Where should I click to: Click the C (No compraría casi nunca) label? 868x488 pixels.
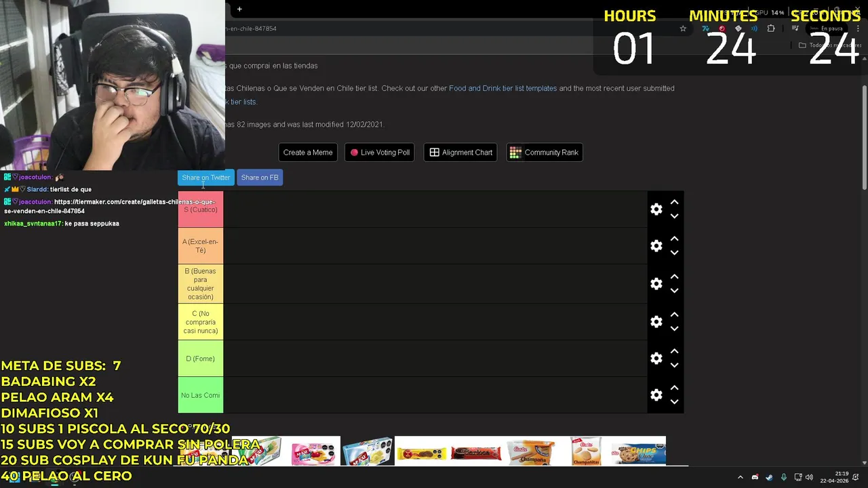pyautogui.click(x=200, y=322)
